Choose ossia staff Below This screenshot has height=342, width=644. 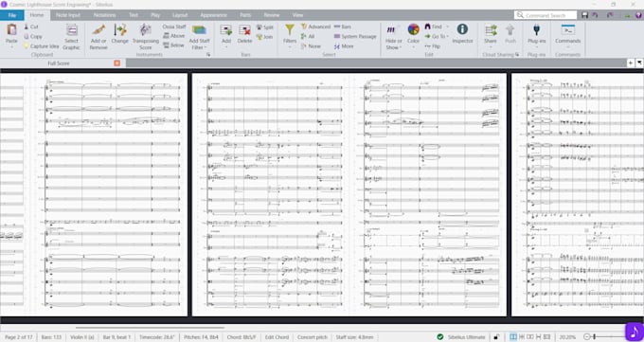tap(174, 45)
